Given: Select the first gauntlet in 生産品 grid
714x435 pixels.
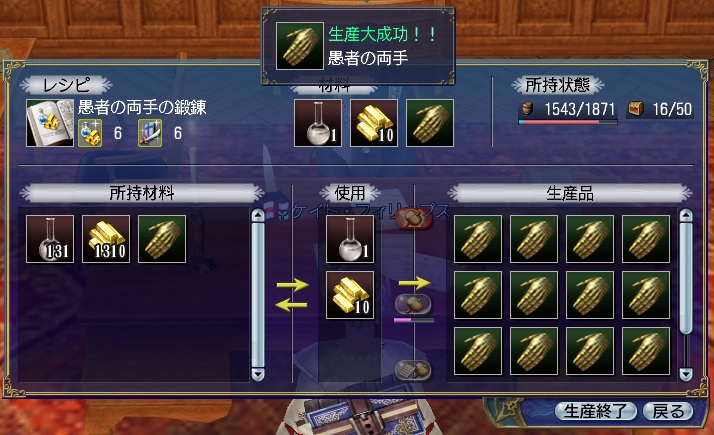Looking at the screenshot, I should pyautogui.click(x=478, y=239).
